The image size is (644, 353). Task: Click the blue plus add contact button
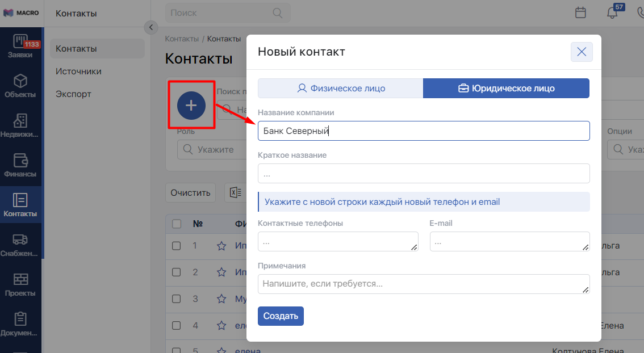tap(191, 105)
